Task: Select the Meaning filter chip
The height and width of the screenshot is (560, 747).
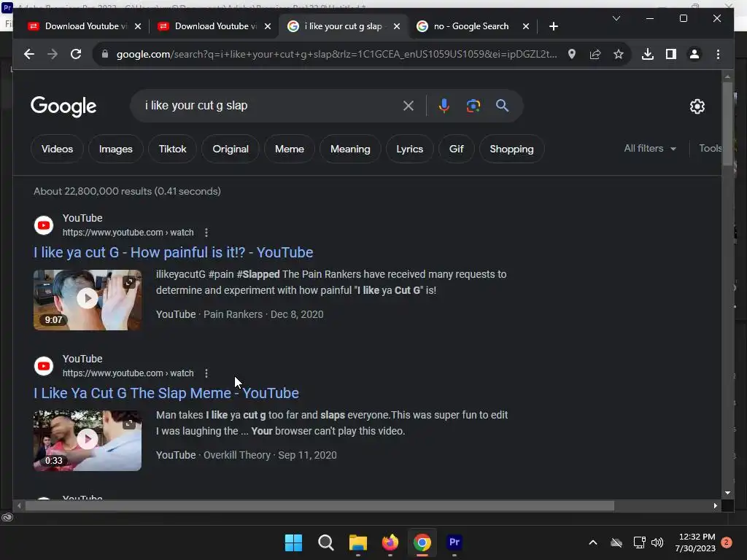Action: click(350, 149)
